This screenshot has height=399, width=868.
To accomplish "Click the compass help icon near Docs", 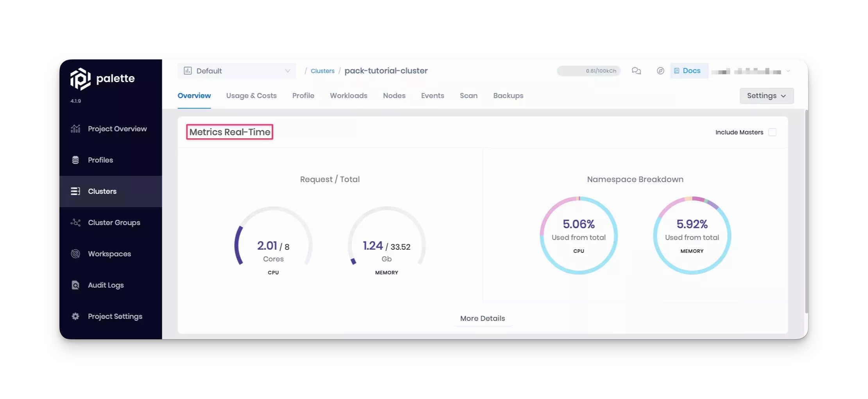I will tap(660, 71).
